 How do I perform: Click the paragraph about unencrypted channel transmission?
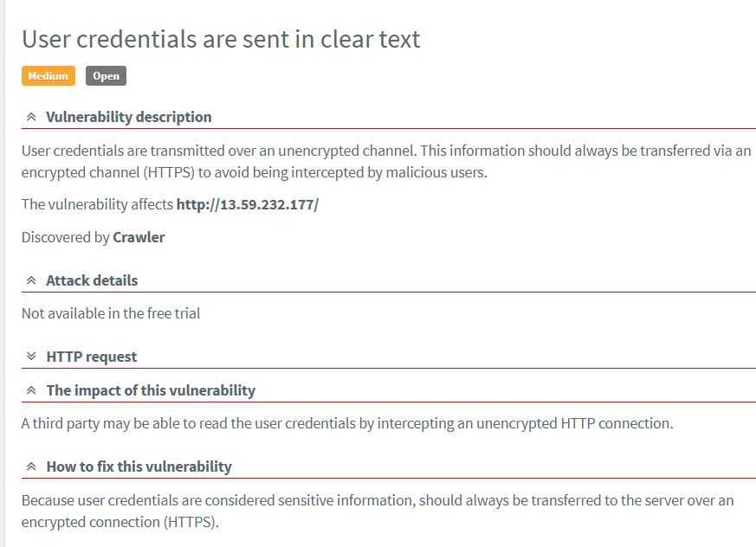pyautogui.click(x=386, y=161)
